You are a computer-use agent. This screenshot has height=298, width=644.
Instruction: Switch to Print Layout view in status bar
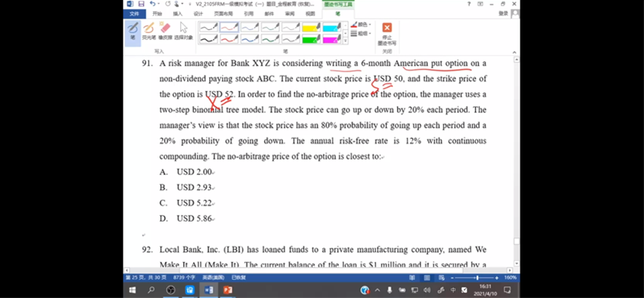point(427,277)
